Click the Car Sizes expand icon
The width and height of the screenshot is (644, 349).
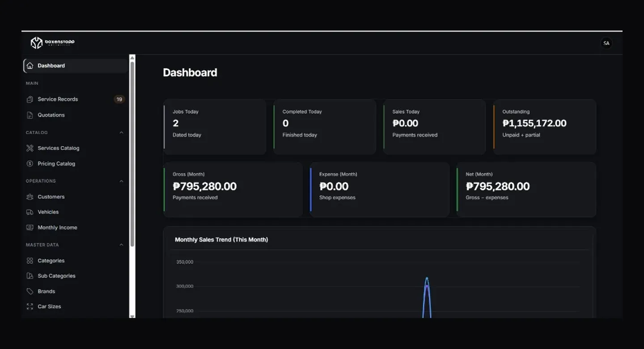pos(30,307)
